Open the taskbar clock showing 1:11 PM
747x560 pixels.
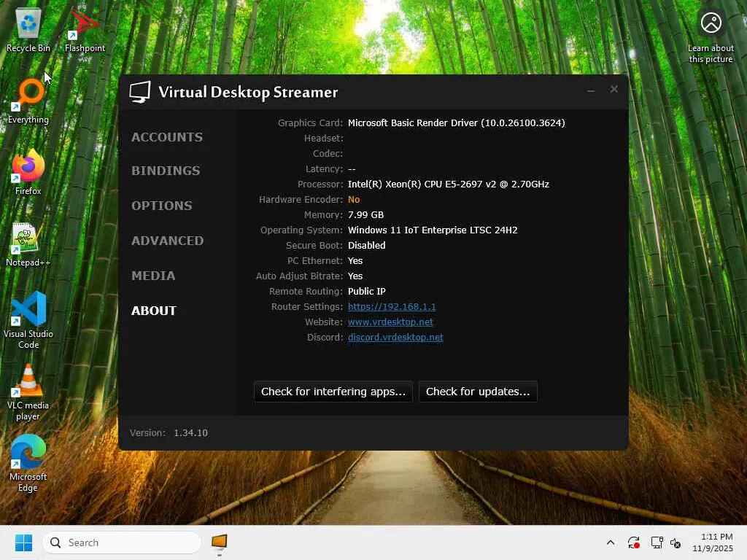click(713, 542)
